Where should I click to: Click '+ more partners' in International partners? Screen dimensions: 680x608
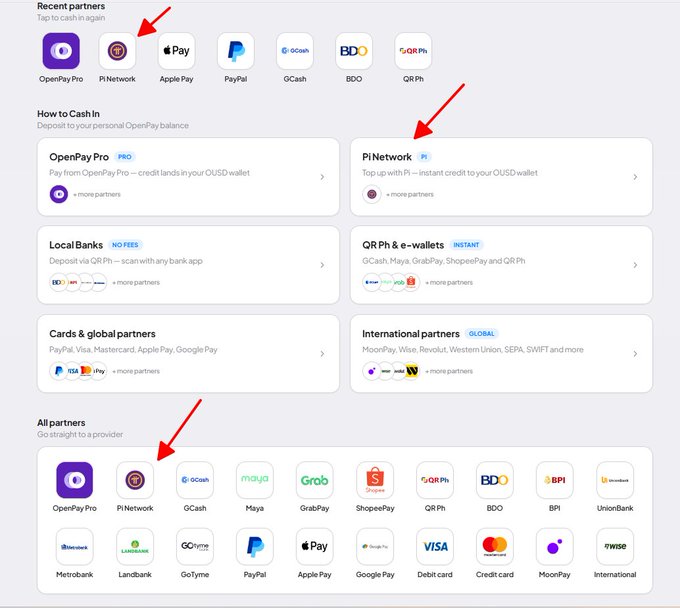click(449, 371)
